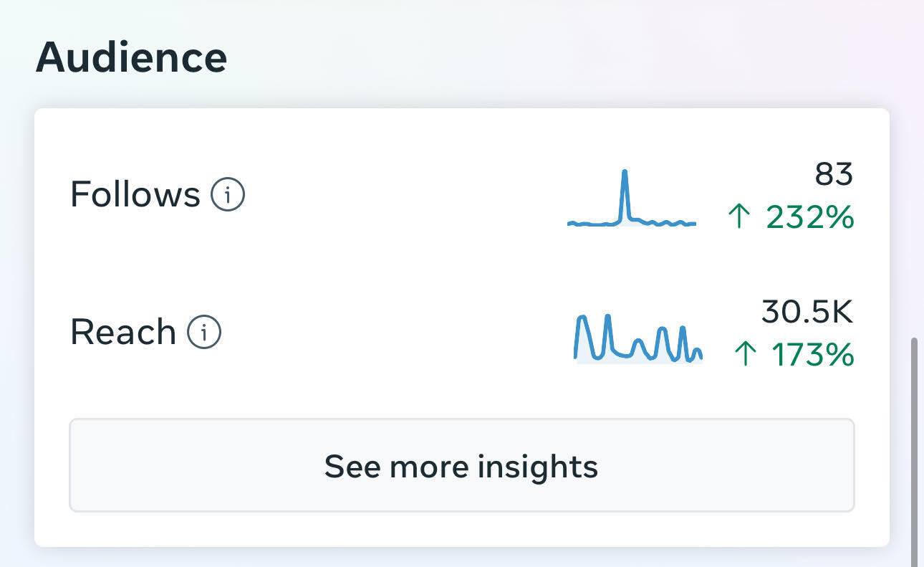
Task: Open the Reach sparkline chart
Action: point(638,338)
